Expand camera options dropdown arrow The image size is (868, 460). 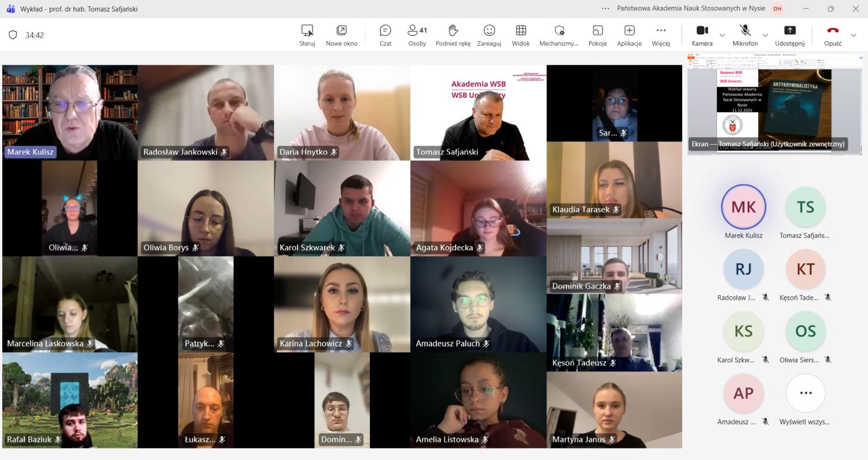click(722, 35)
